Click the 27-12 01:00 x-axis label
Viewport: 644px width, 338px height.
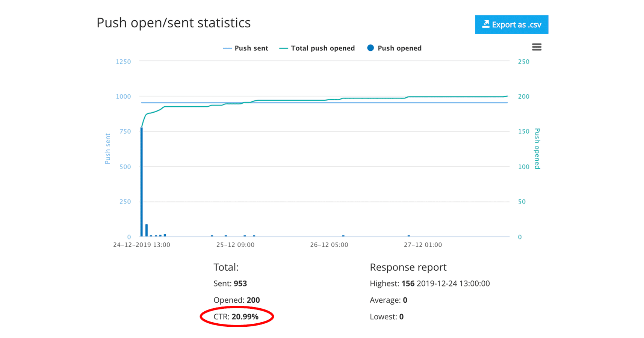(x=423, y=245)
